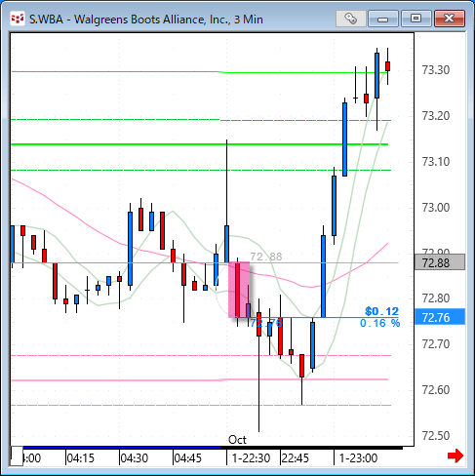Click the $0.12 profit label
This screenshot has height=476, width=475.
pos(381,311)
